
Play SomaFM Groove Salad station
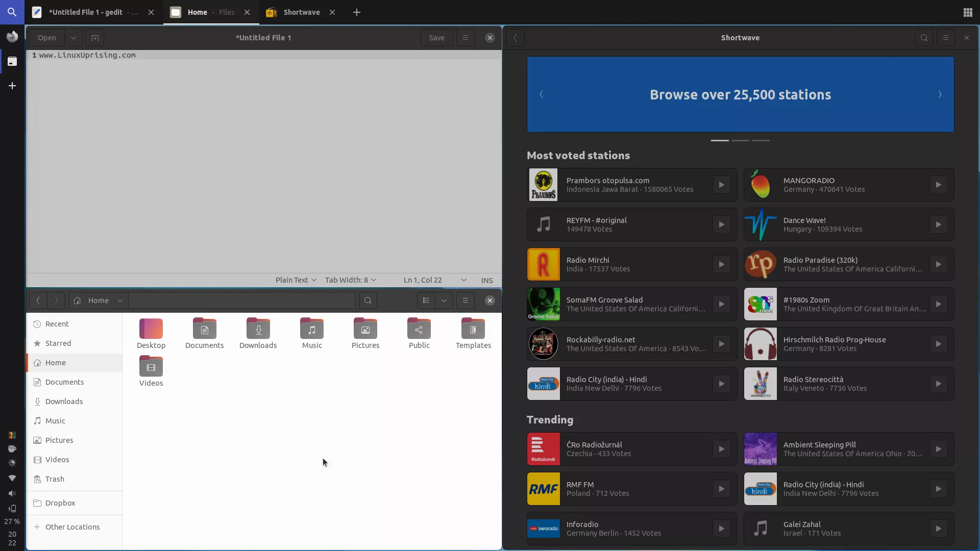point(721,304)
